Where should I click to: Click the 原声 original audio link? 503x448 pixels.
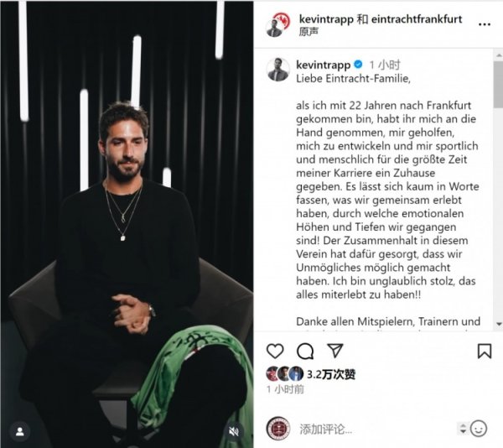coord(309,32)
